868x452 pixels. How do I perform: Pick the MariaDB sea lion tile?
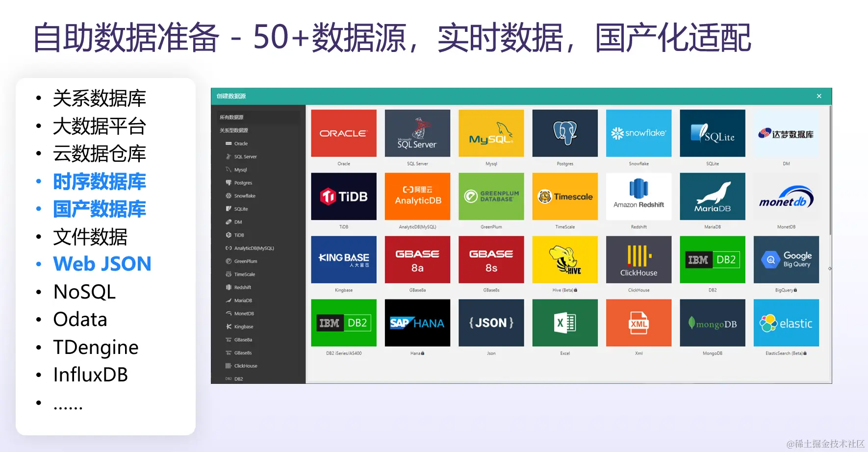point(713,197)
